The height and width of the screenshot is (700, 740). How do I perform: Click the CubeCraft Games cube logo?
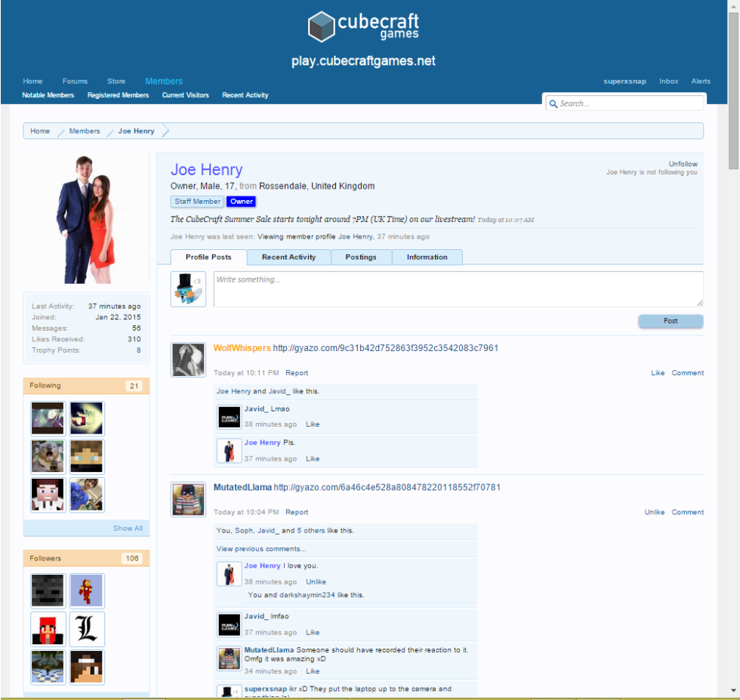321,26
